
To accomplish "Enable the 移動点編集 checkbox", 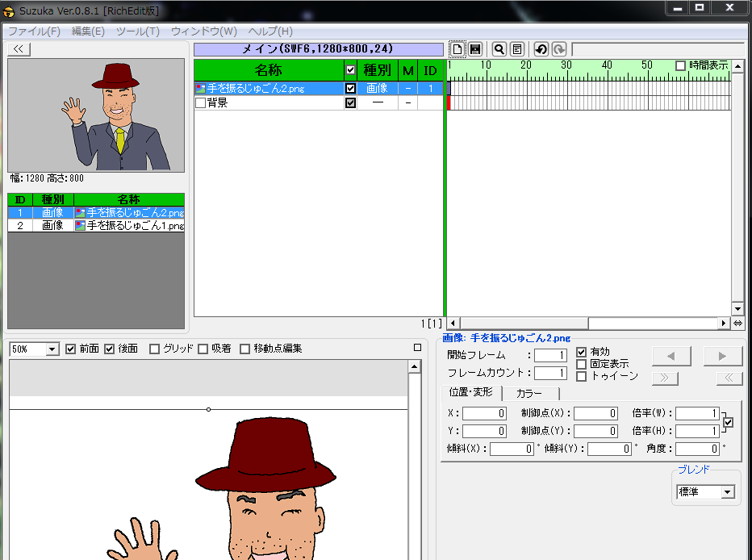I will coord(244,349).
